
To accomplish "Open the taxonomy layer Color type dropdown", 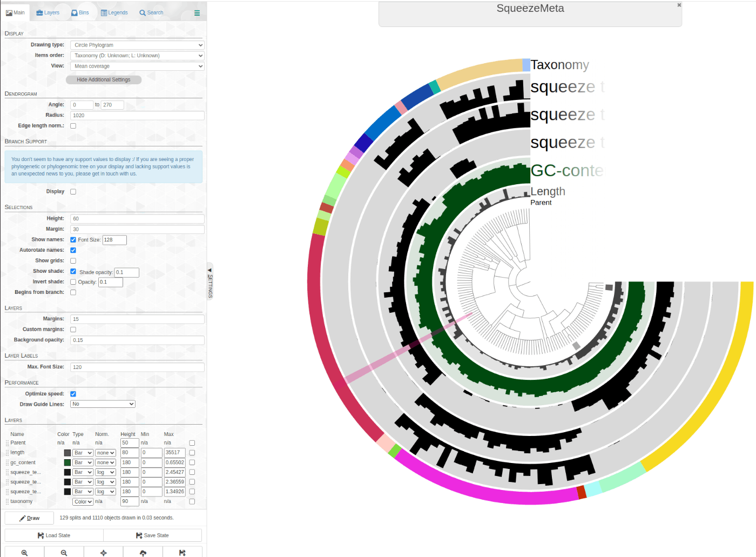I will pyautogui.click(x=83, y=501).
